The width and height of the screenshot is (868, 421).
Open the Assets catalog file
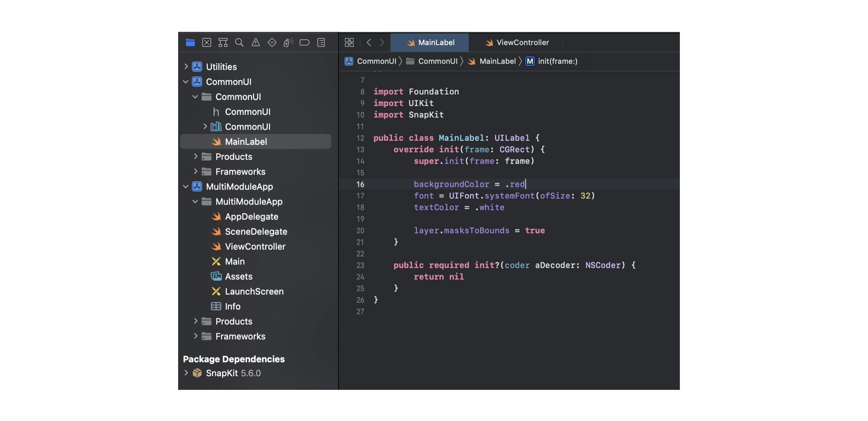coord(238,276)
